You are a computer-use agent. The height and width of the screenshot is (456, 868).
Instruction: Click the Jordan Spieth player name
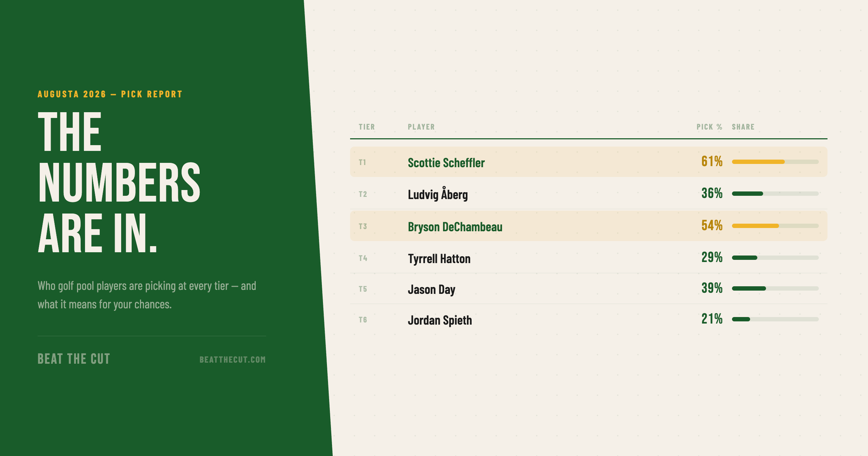440,320
